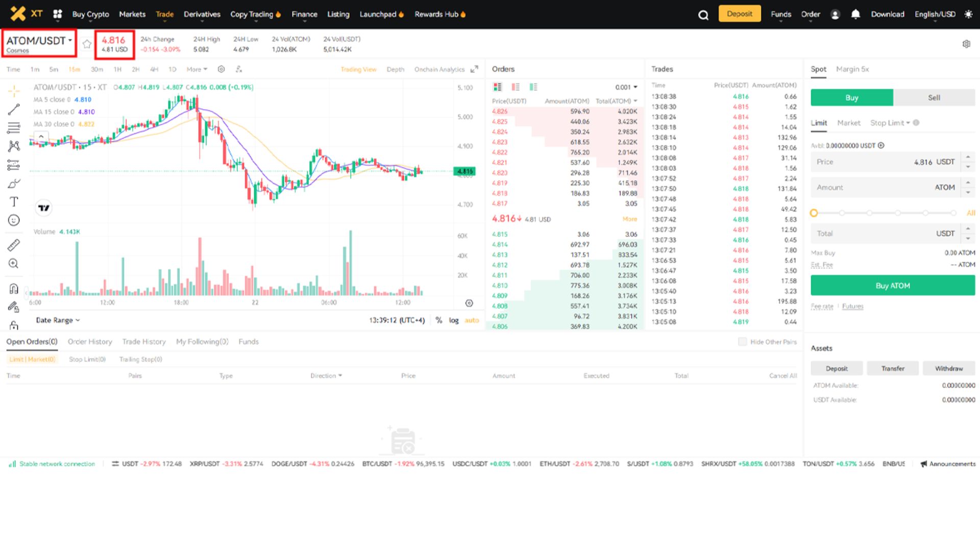
Task: Set amount slider to All
Action: click(x=971, y=213)
